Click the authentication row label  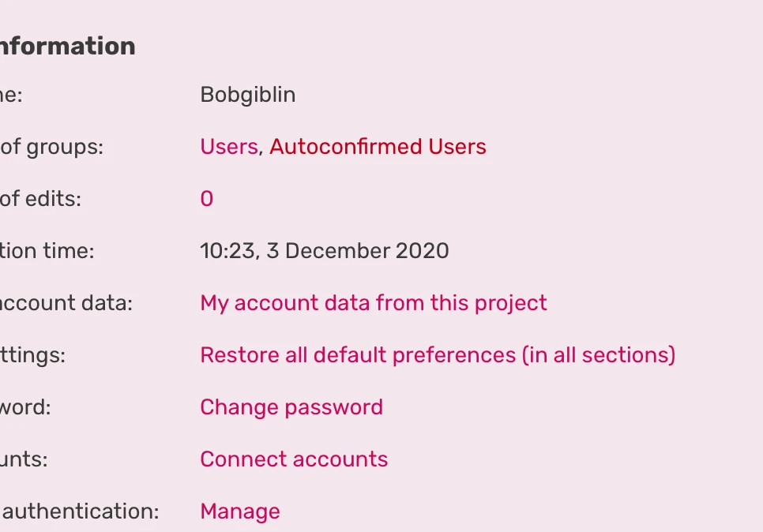click(x=81, y=511)
